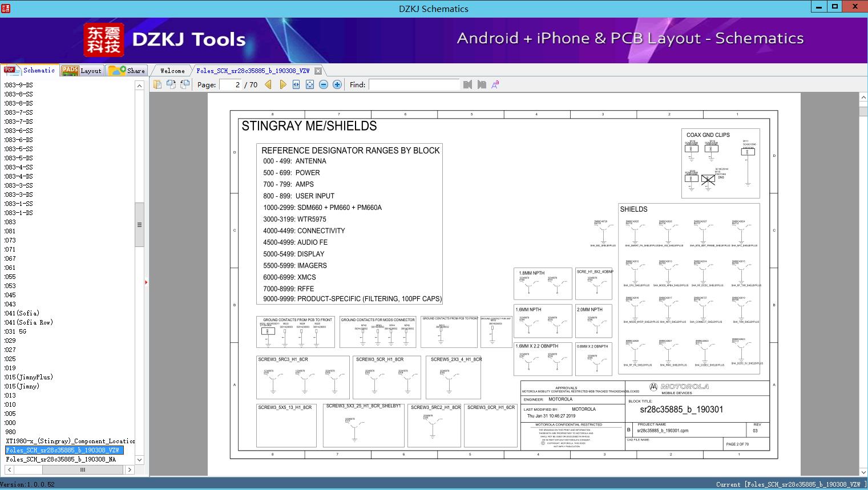This screenshot has width=868, height=490.
Task: Select the :083-5-DS list item
Action: [18, 158]
